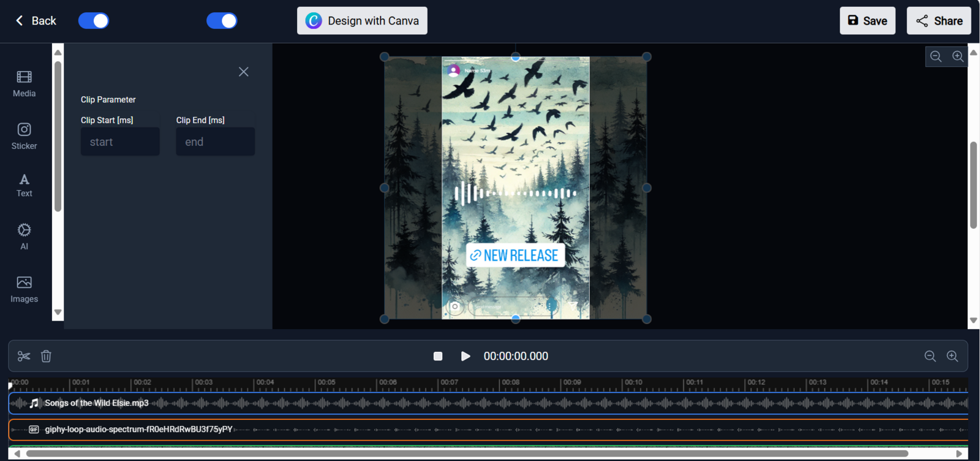This screenshot has height=461, width=980.
Task: Click the scissors split clip icon
Action: click(24, 356)
